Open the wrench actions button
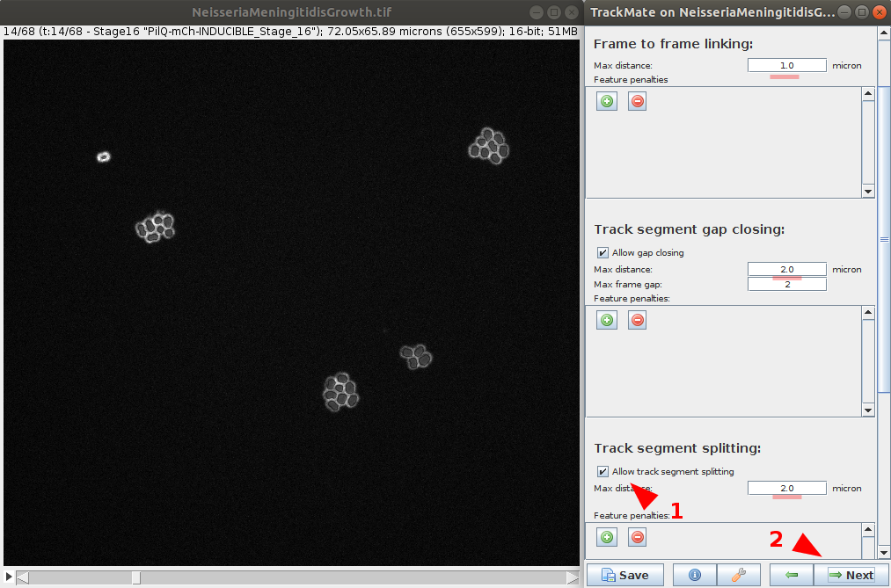Image resolution: width=891 pixels, height=588 pixels. click(739, 575)
